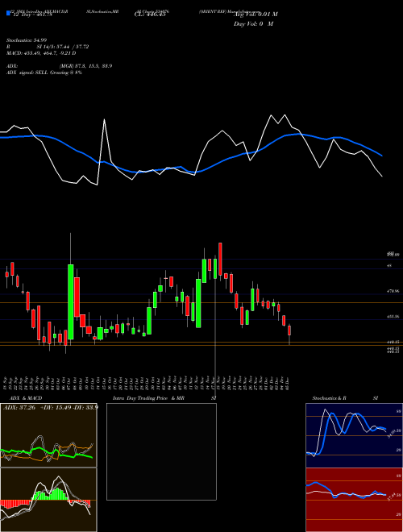Image resolution: width=403 pixels, height=532 pixels.
Task: Click the 'ADX: 37.26 +DY: 15.49 -DY: 33.9' readout
Action: [x=50, y=407]
